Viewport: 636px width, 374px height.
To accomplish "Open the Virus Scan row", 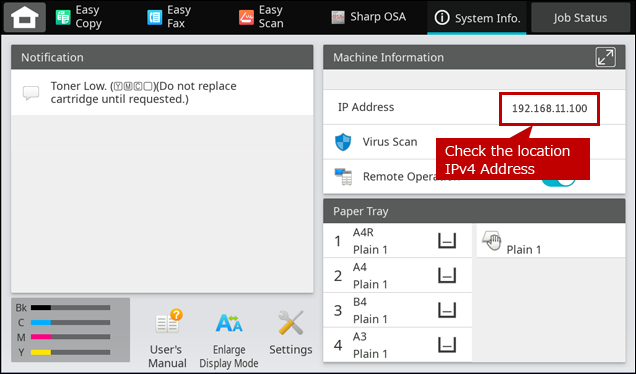I will pos(474,142).
